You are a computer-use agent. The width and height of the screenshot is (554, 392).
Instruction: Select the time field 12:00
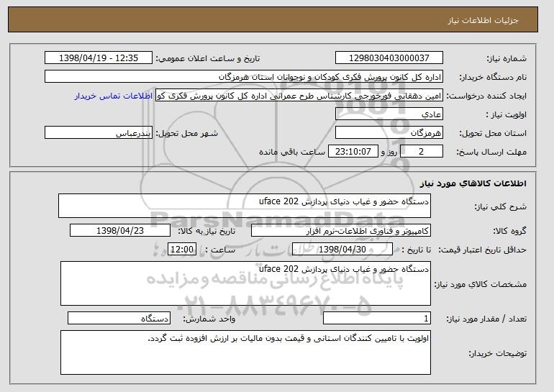tap(182, 250)
